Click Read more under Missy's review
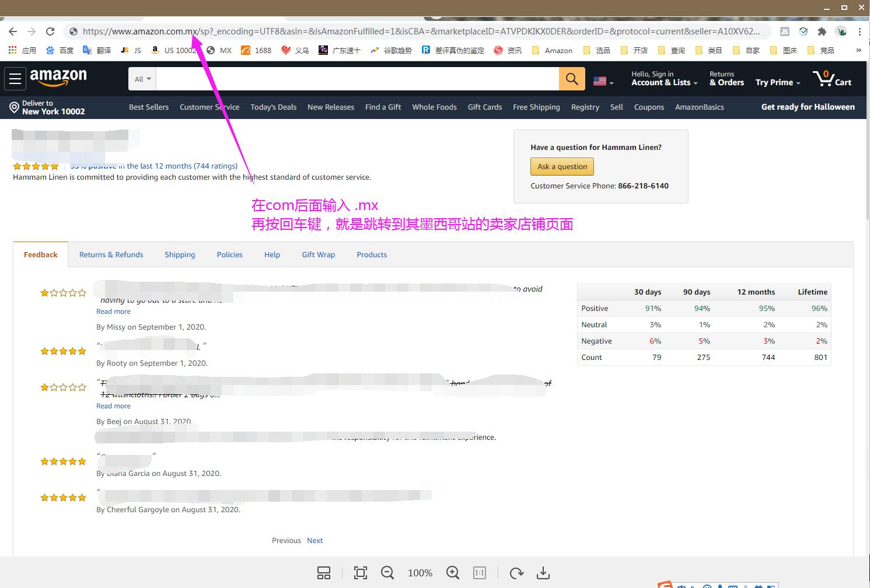This screenshot has width=870, height=588. tap(113, 311)
